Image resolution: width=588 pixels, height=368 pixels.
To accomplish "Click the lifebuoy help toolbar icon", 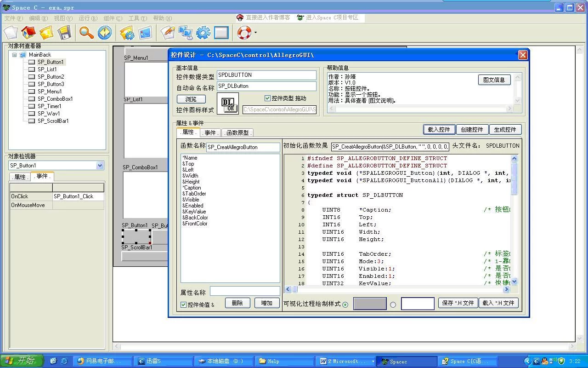I will (244, 33).
